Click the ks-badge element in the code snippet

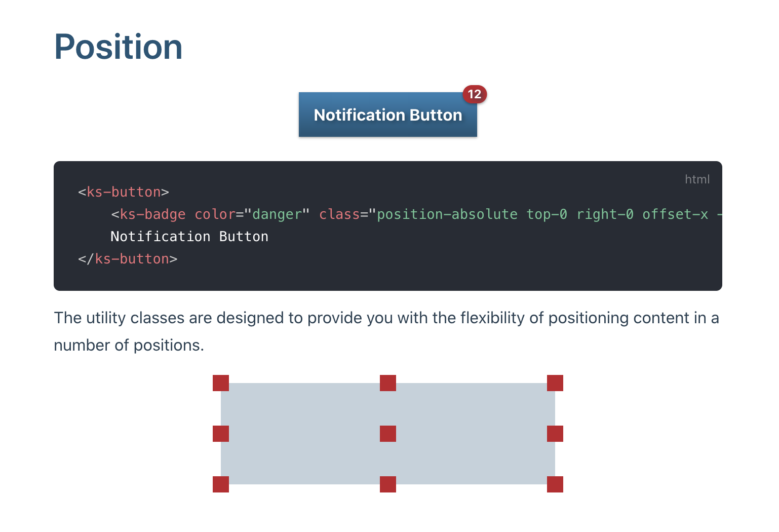[152, 214]
